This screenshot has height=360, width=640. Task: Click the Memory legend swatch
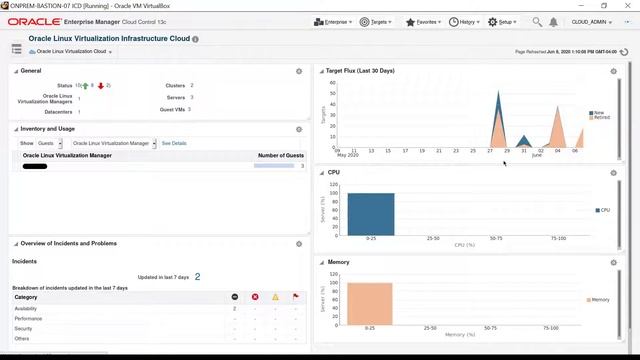pos(589,300)
